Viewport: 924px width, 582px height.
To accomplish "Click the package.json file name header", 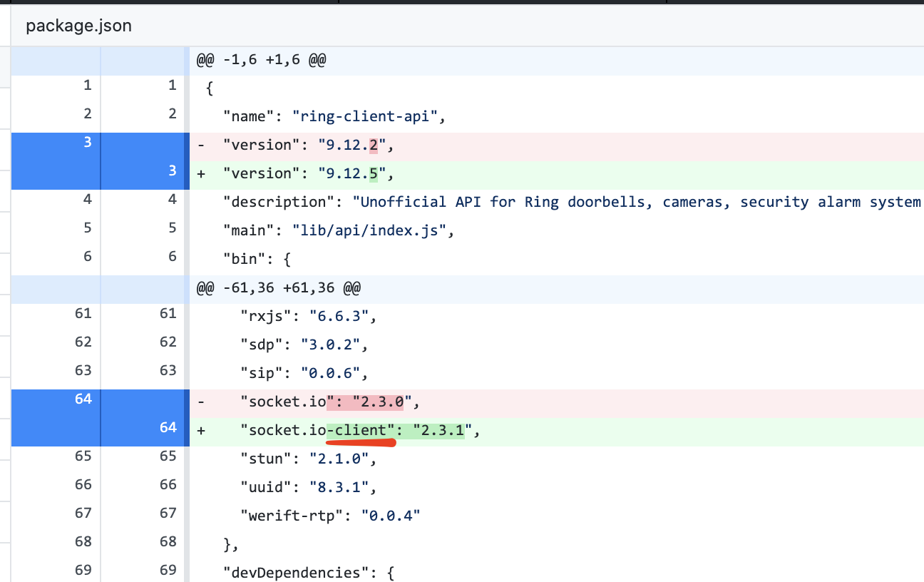I will [x=78, y=26].
